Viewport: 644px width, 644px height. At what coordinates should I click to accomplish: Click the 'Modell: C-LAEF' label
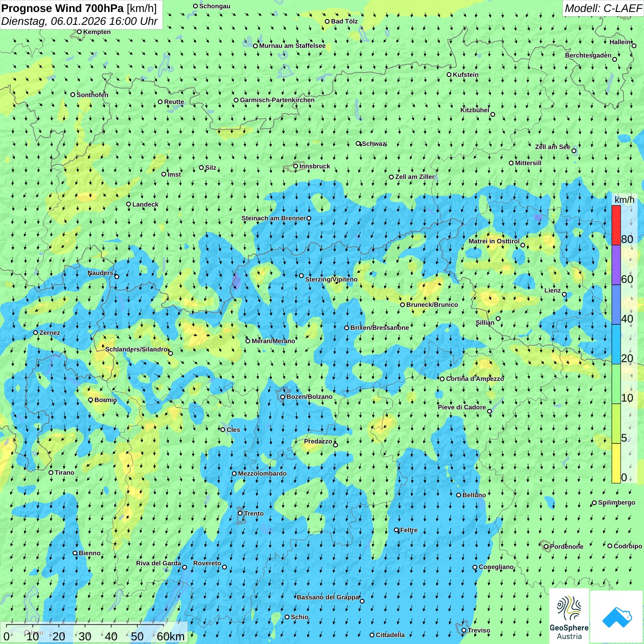pyautogui.click(x=604, y=8)
